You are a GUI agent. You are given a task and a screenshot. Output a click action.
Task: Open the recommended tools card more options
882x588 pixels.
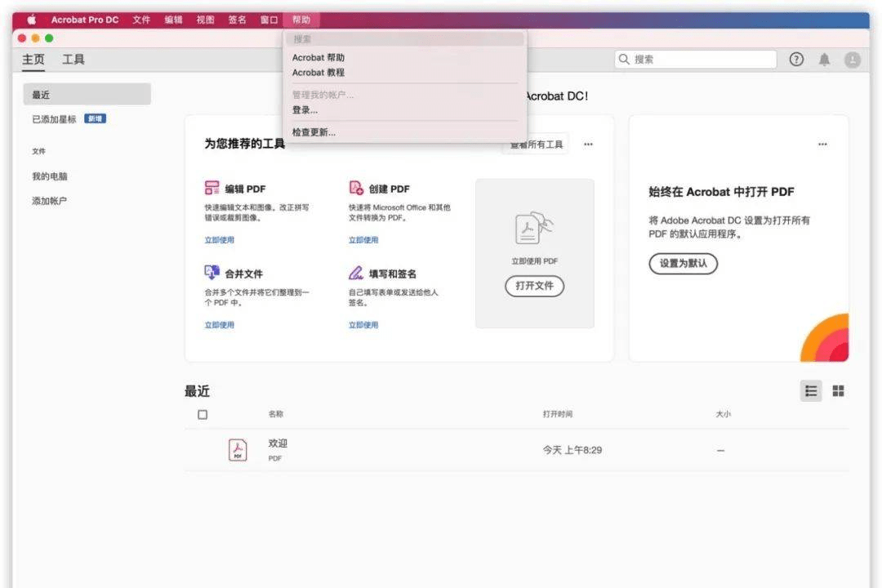click(588, 144)
